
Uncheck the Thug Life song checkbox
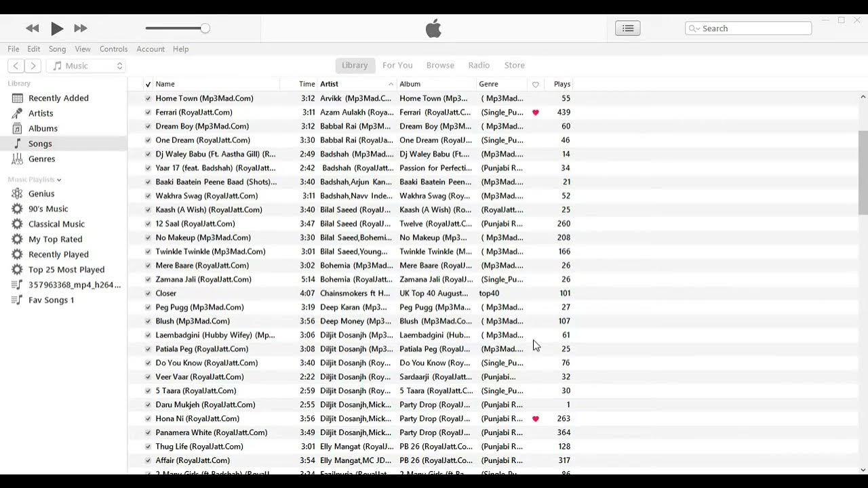148,447
